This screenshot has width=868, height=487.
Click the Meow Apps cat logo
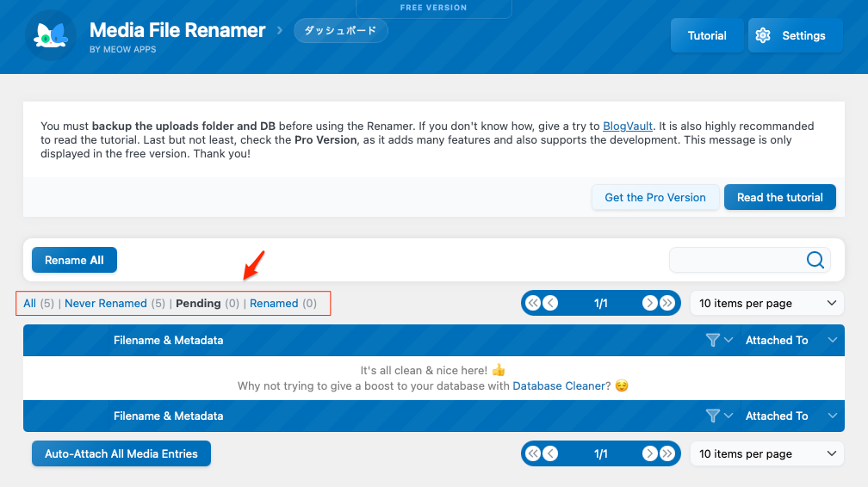point(51,35)
